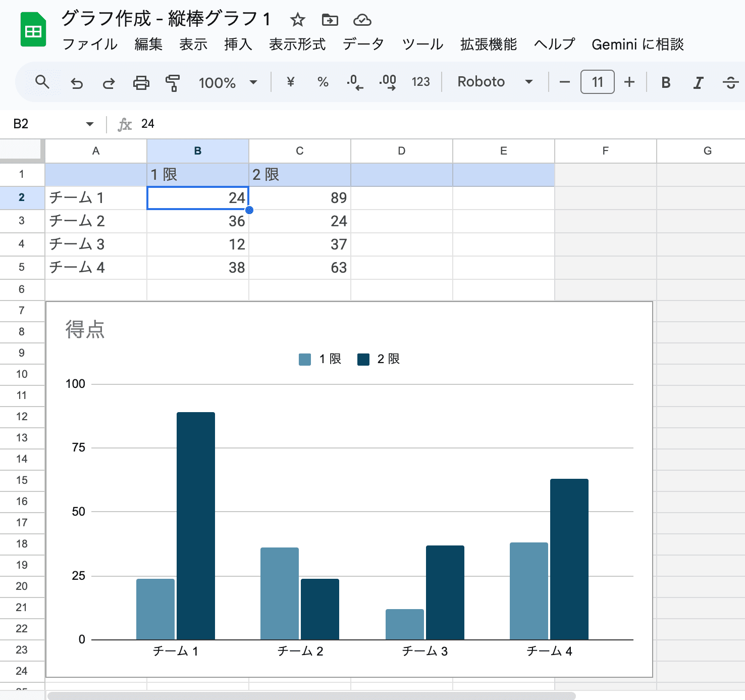Check cloud save status icon
745x700 pixels.
coord(362,20)
